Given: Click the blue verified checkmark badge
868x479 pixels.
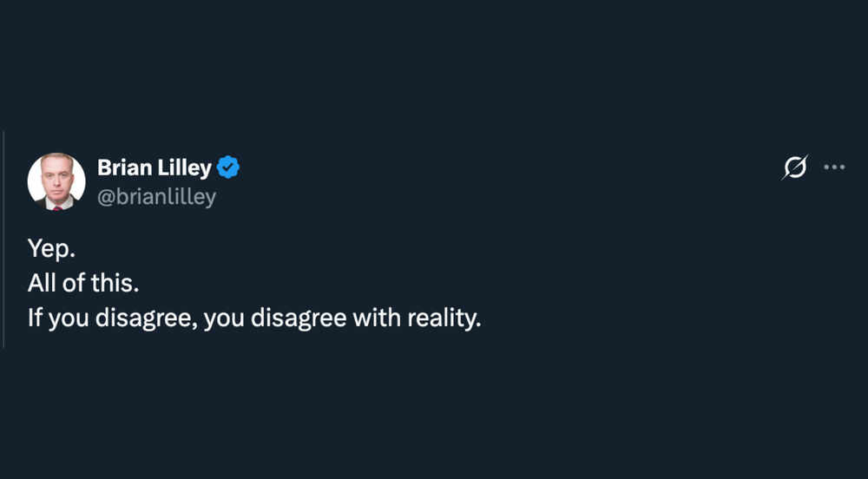Looking at the screenshot, I should tap(227, 167).
